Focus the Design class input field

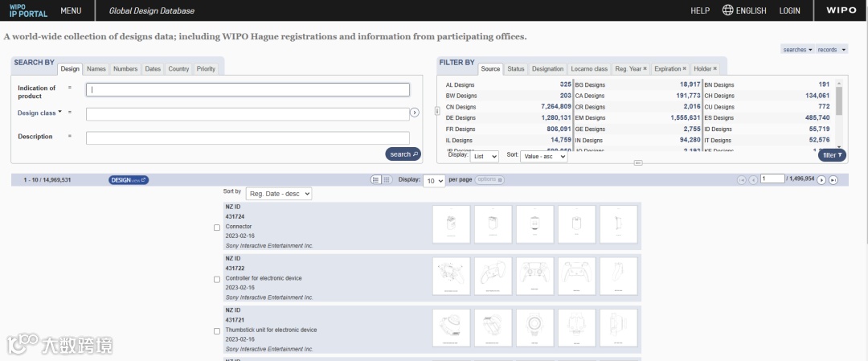pos(248,114)
